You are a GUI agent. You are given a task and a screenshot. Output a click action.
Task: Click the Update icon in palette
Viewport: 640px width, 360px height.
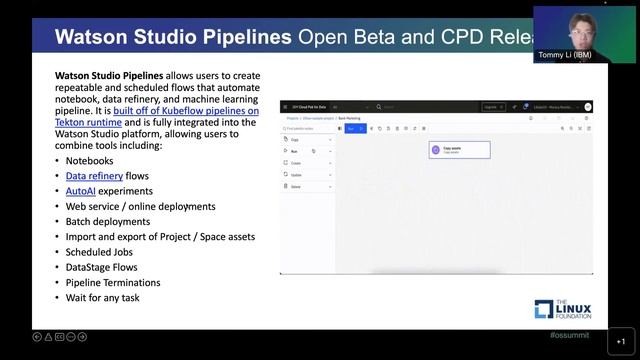coord(286,174)
